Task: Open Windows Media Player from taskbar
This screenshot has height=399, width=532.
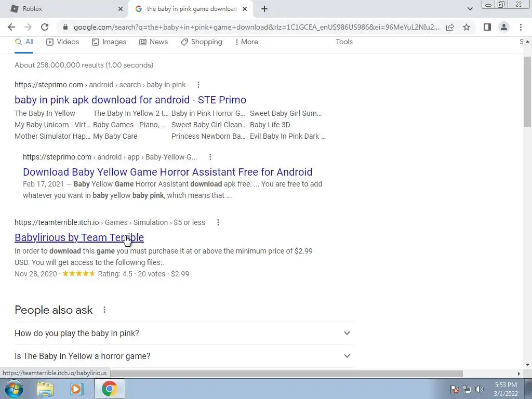Action: (77, 389)
